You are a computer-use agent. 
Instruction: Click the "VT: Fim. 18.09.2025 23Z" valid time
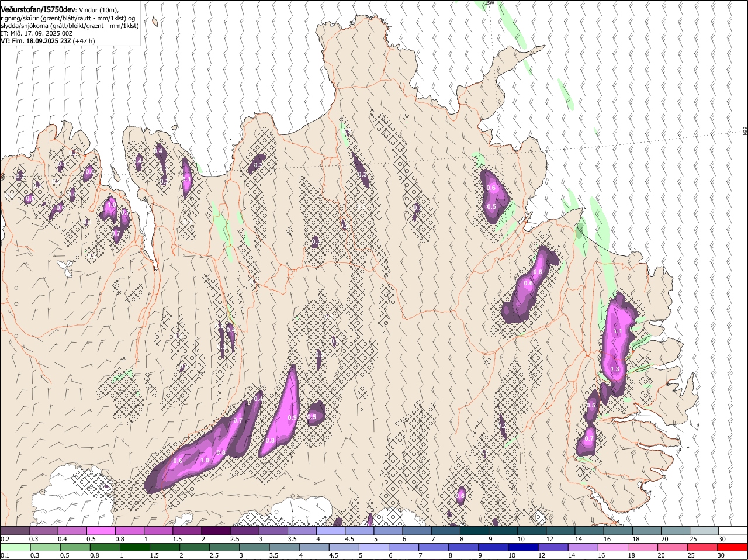36,41
